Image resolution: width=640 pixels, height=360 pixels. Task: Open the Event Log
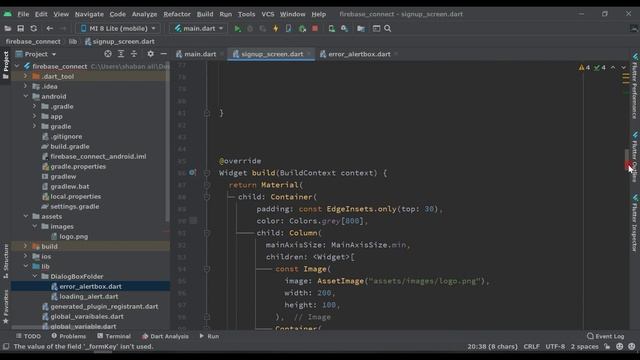point(606,336)
